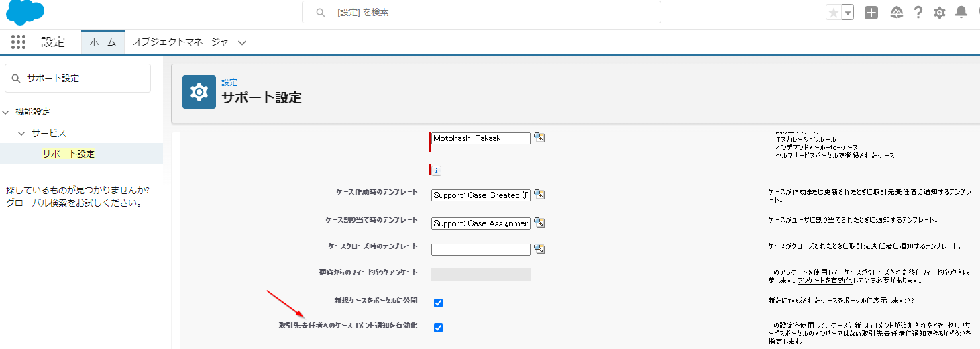Open the help question mark icon
The height and width of the screenshot is (349, 980).
coord(918,13)
